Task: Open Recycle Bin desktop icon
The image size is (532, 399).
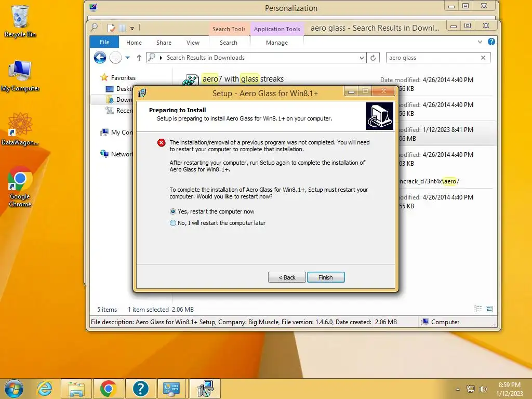Action: (x=20, y=21)
